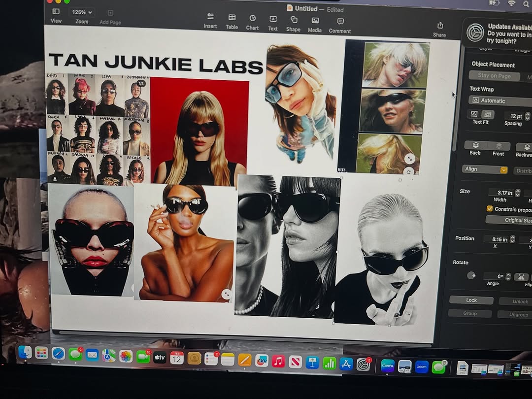This screenshot has height=399, width=532.
Task: Toggle the Constrain proportions checkbox
Action: click(489, 209)
